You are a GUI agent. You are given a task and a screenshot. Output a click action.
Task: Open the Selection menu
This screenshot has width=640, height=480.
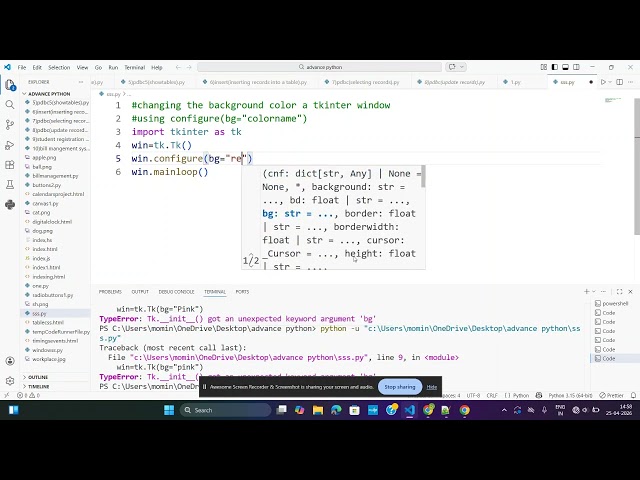click(59, 67)
